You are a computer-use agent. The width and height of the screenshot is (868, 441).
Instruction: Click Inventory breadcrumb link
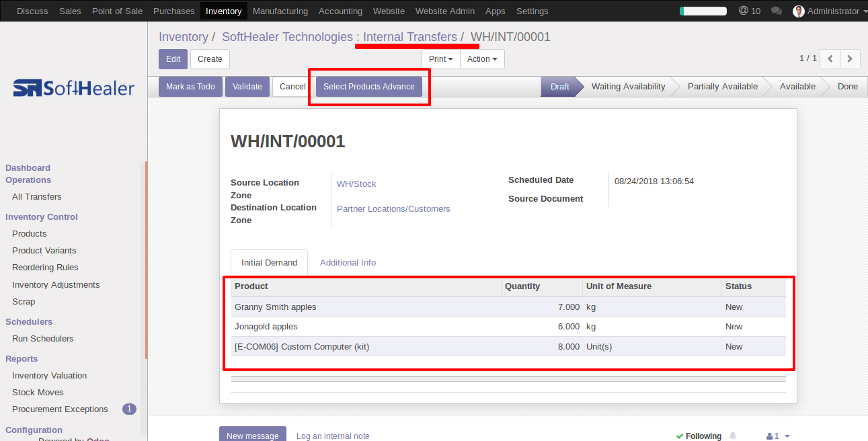183,37
